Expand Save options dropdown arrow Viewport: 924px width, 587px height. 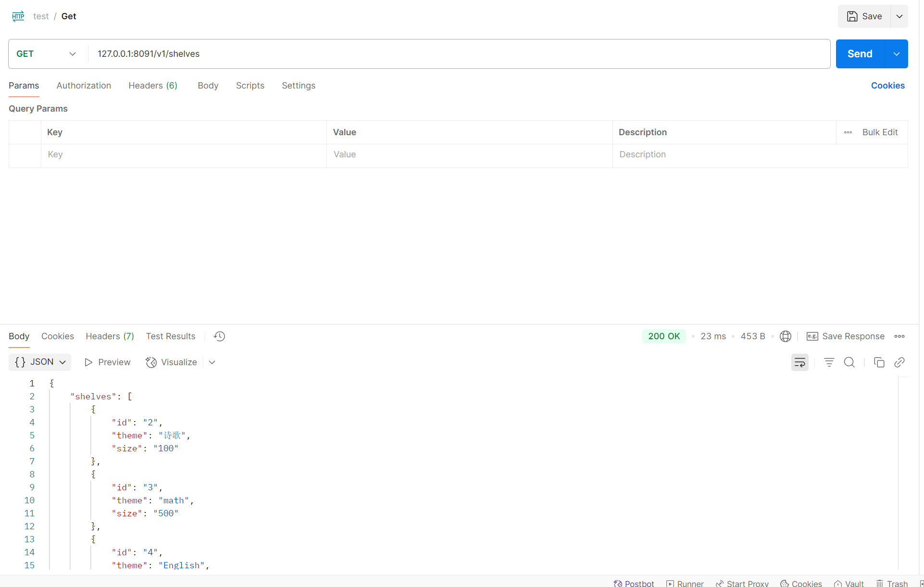tap(899, 16)
